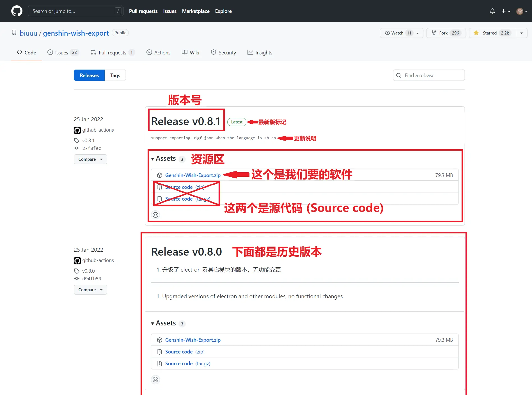Image resolution: width=532 pixels, height=395 pixels.
Task: Focus the Search or jump to field
Action: [x=76, y=11]
